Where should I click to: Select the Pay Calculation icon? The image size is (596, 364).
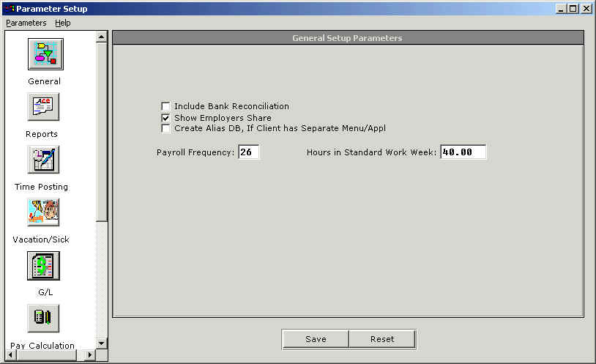pos(43,318)
